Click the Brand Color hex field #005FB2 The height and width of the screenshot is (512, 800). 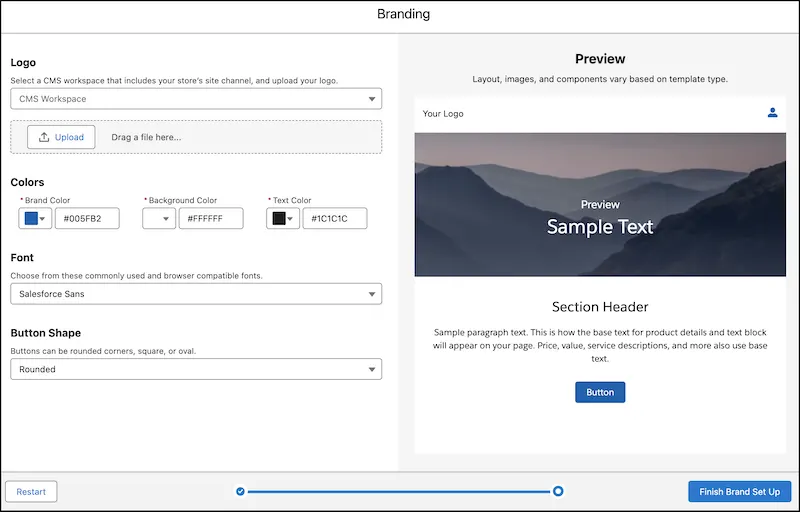(87, 218)
